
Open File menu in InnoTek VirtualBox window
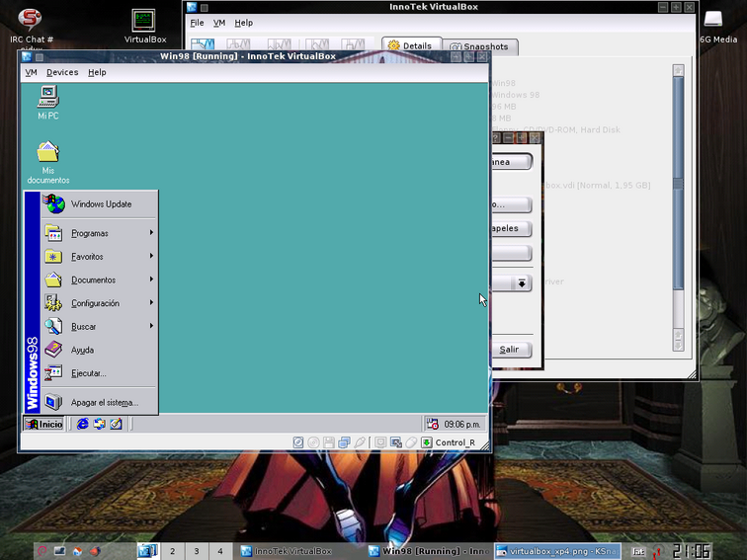[x=197, y=23]
